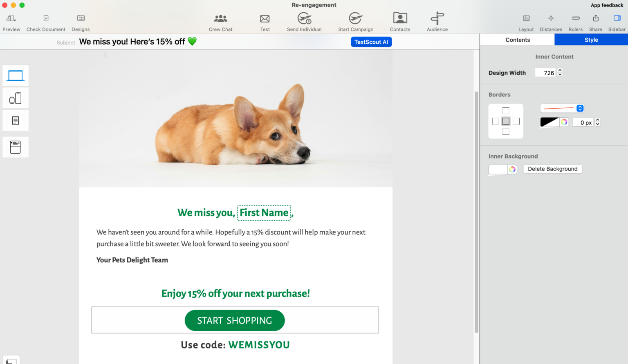Select the Style tab
The image size is (628, 364).
coord(591,40)
